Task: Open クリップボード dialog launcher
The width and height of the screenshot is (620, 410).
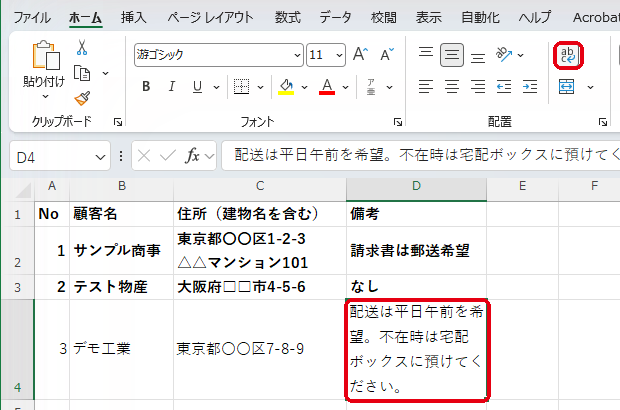Action: click(117, 122)
